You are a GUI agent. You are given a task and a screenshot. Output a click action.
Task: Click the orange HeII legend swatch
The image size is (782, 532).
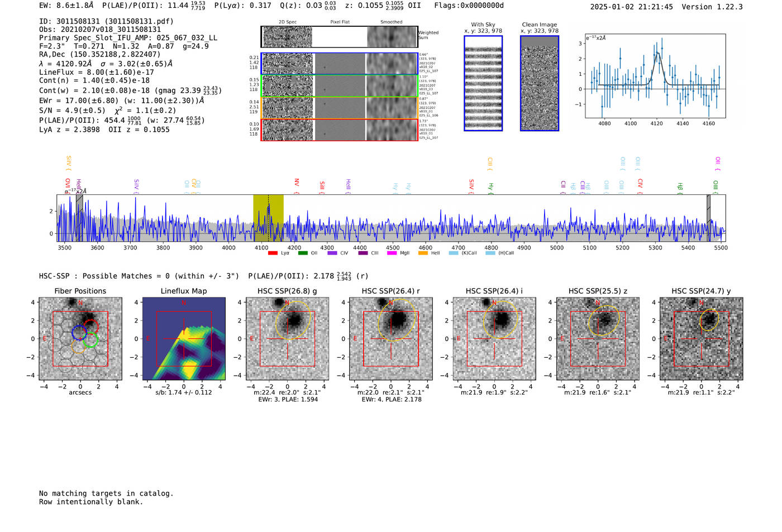click(423, 253)
